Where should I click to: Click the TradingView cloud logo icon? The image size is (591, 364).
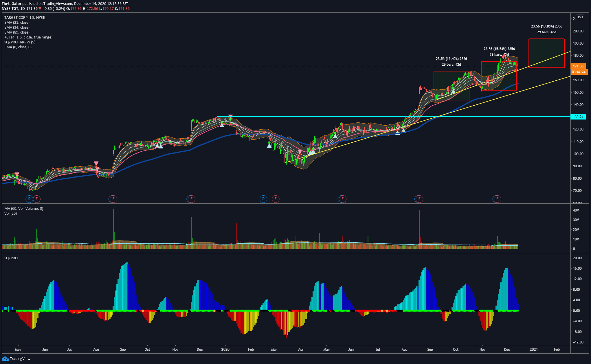tap(5, 359)
